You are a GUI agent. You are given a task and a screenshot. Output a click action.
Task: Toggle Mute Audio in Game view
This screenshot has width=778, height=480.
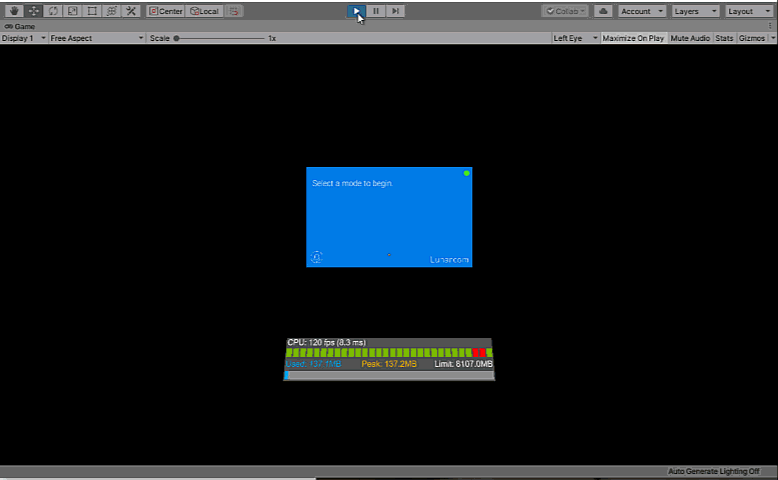[x=690, y=38]
